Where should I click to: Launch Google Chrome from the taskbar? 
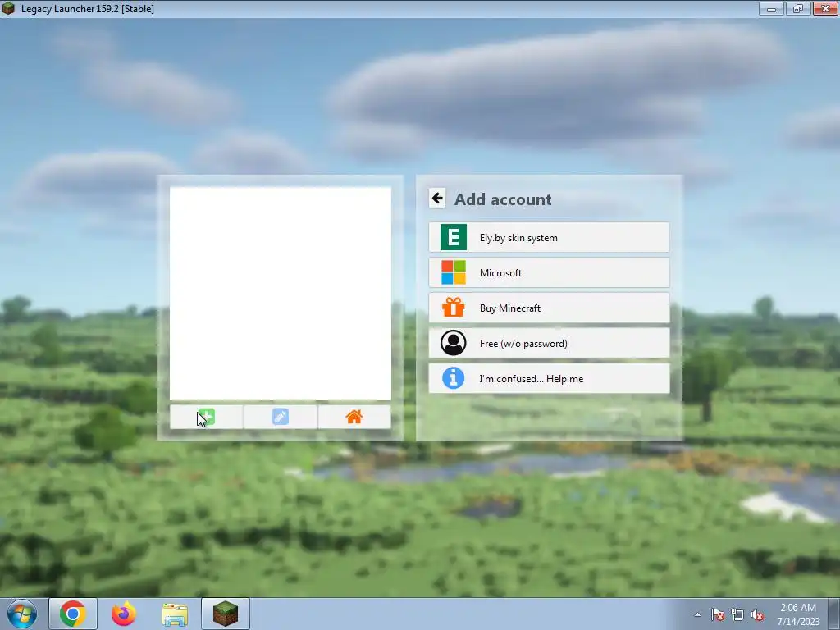tap(73, 614)
